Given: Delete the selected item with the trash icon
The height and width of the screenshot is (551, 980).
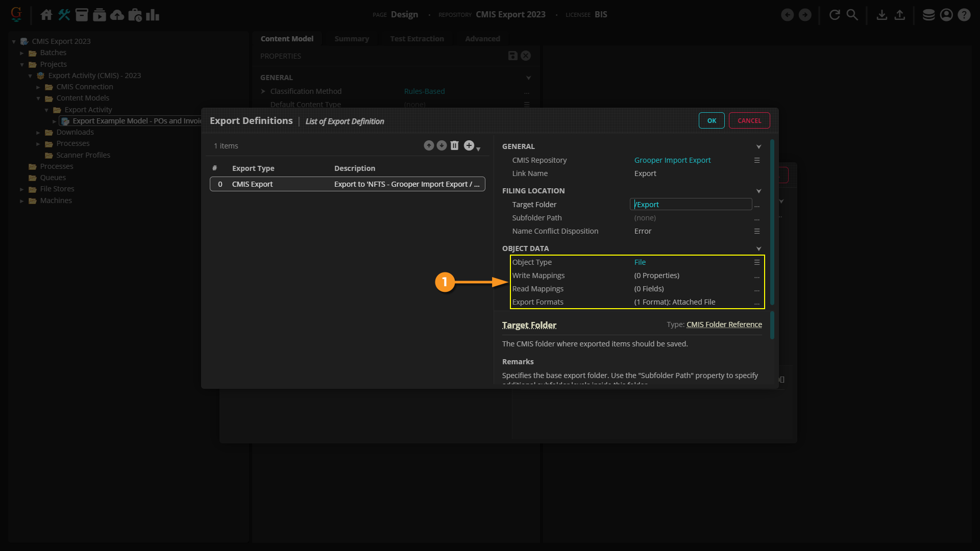Looking at the screenshot, I should pos(454,146).
